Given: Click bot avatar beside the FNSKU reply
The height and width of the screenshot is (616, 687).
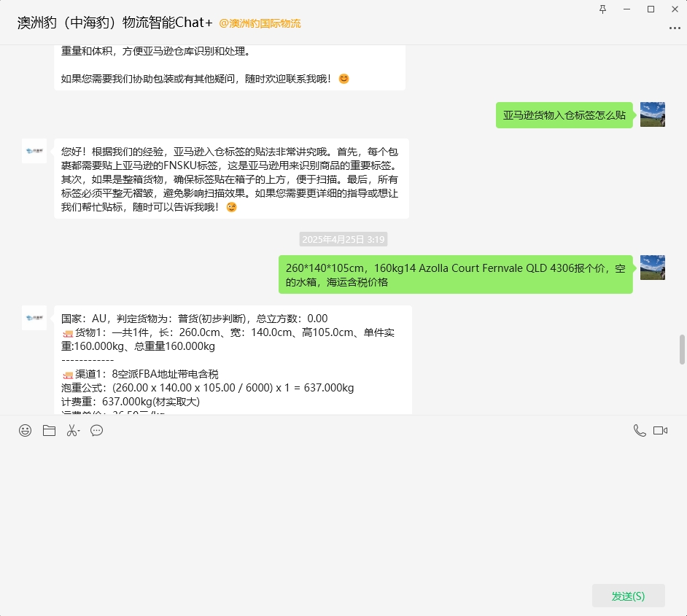Looking at the screenshot, I should (x=34, y=151).
